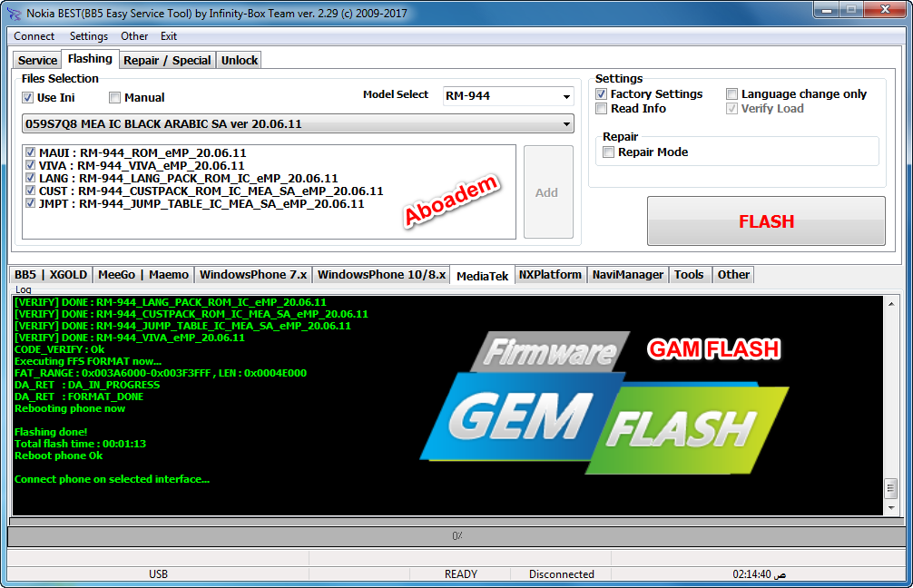
Task: Click the 'Rebooting phone now' log line
Action: [x=70, y=408]
